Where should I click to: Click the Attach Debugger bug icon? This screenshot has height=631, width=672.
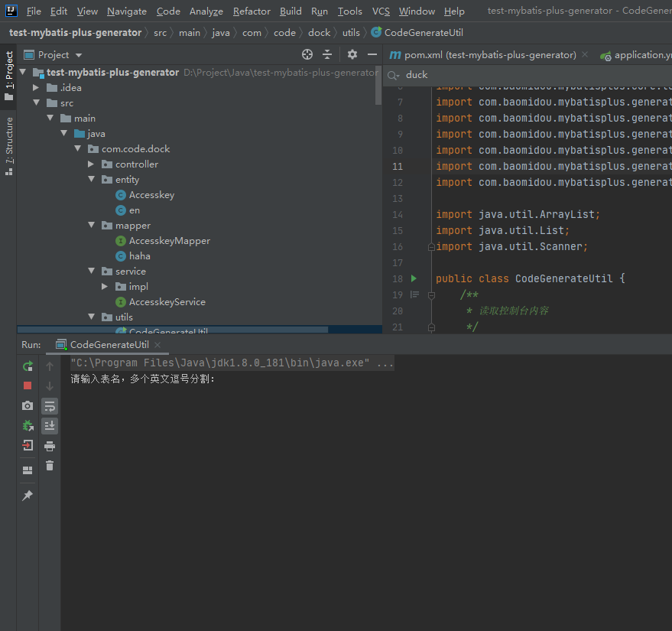pos(28,426)
